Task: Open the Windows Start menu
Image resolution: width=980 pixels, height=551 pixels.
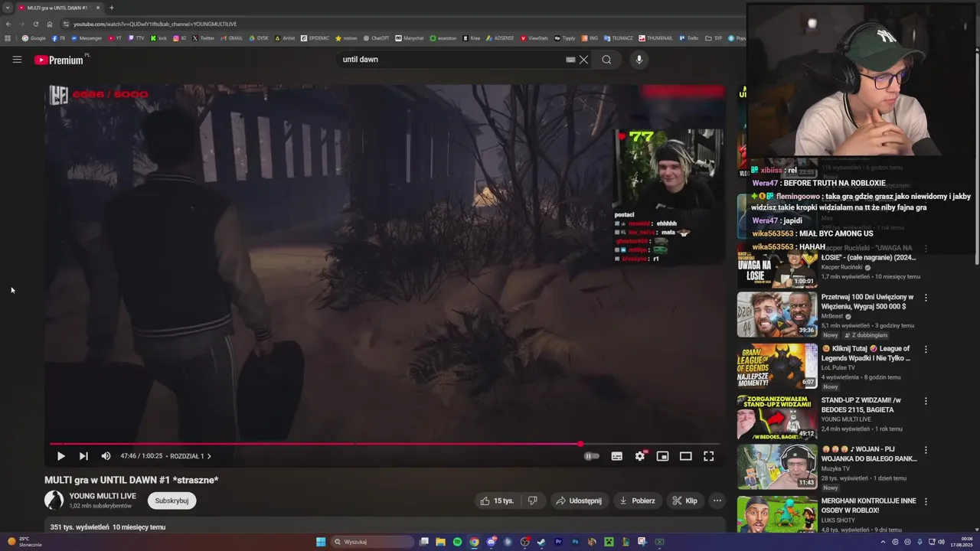Action: coord(321,542)
